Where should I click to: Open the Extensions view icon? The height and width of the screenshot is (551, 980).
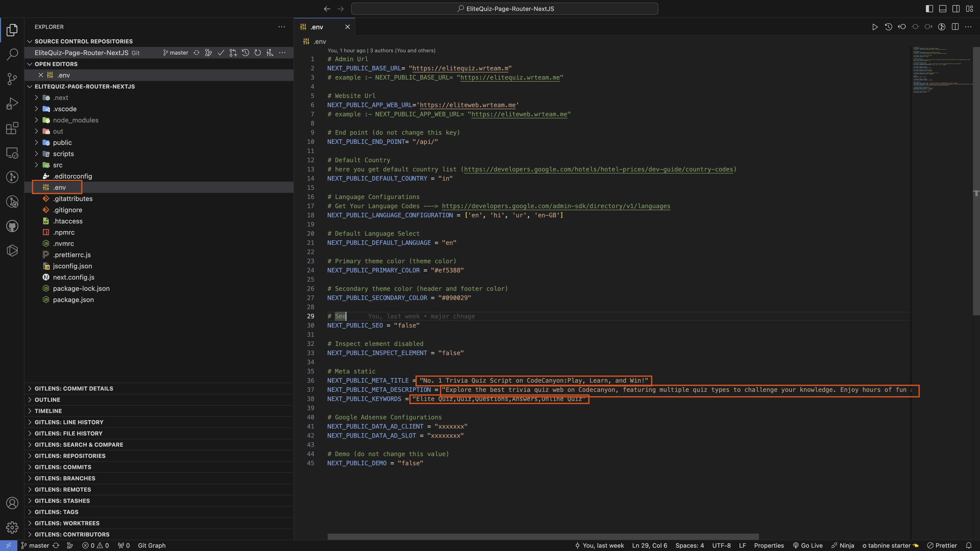coord(12,128)
